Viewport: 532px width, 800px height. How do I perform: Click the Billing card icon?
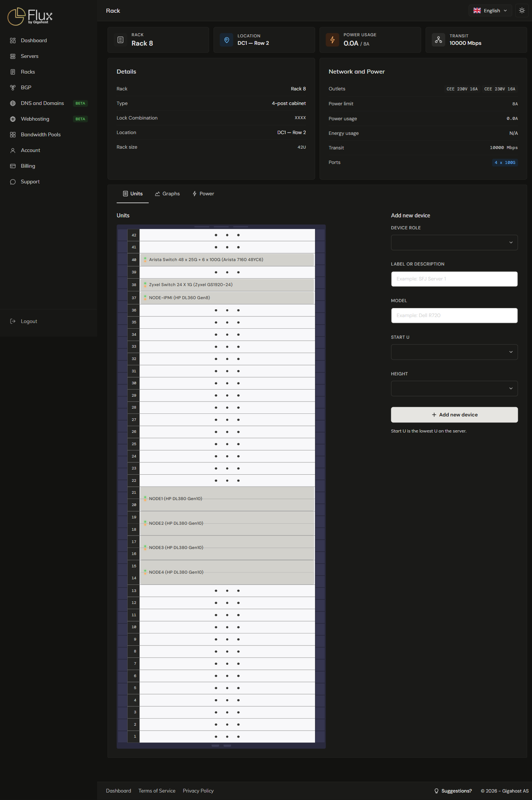(x=13, y=166)
